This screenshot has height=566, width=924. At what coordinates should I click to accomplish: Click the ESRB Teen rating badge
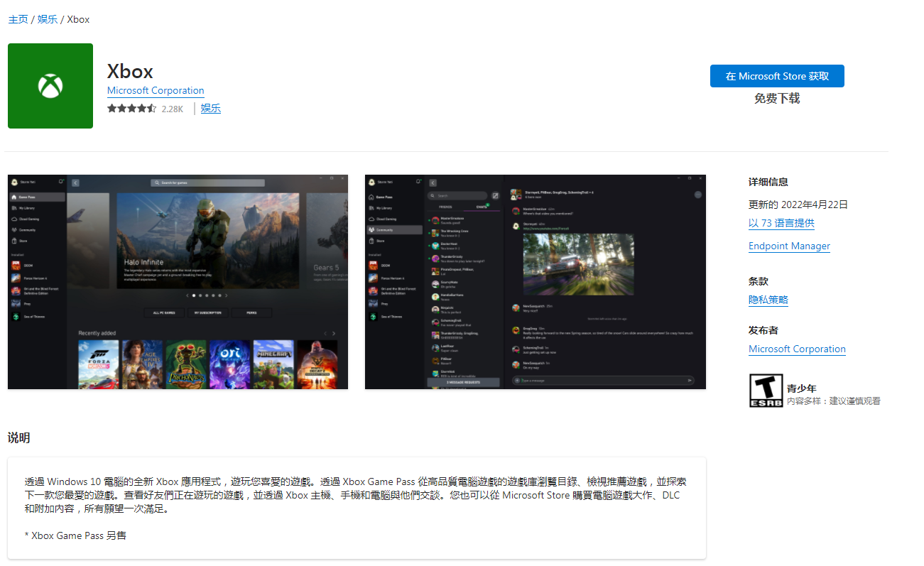pos(766,391)
